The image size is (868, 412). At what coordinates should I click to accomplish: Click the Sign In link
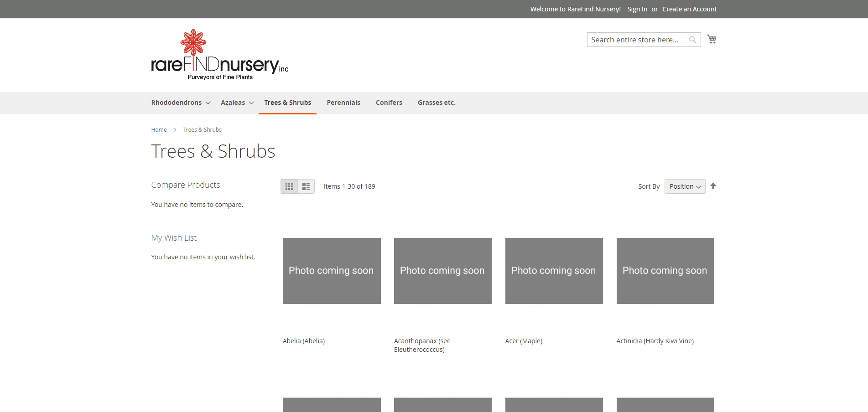point(637,9)
